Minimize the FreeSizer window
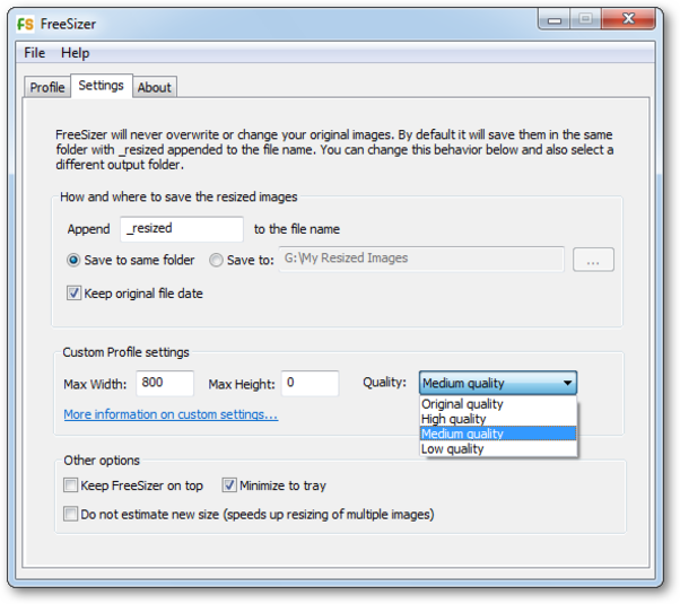 [554, 20]
